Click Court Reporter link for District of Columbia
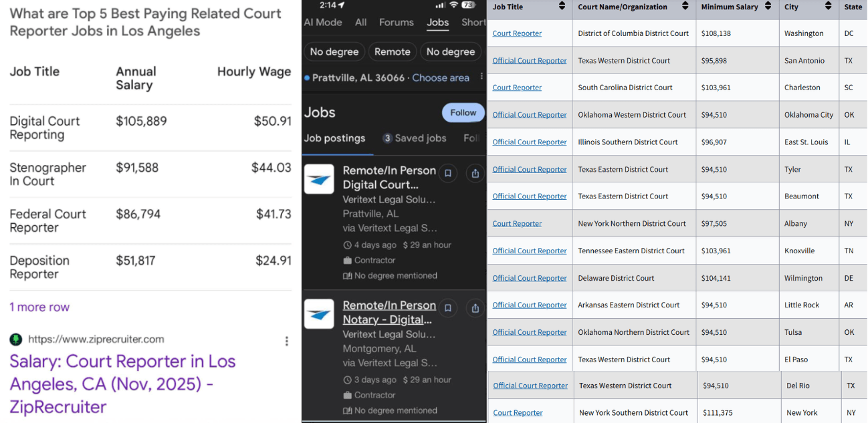868x423 pixels. (517, 33)
